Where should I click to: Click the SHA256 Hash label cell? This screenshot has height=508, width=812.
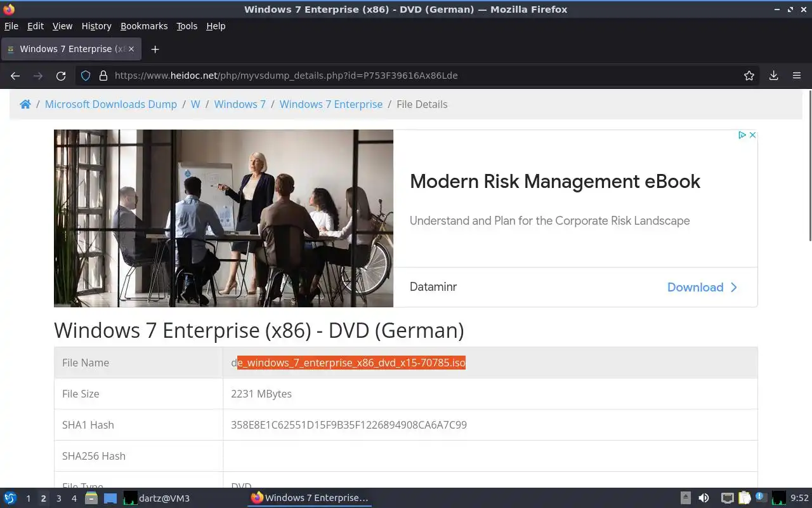pyautogui.click(x=138, y=456)
